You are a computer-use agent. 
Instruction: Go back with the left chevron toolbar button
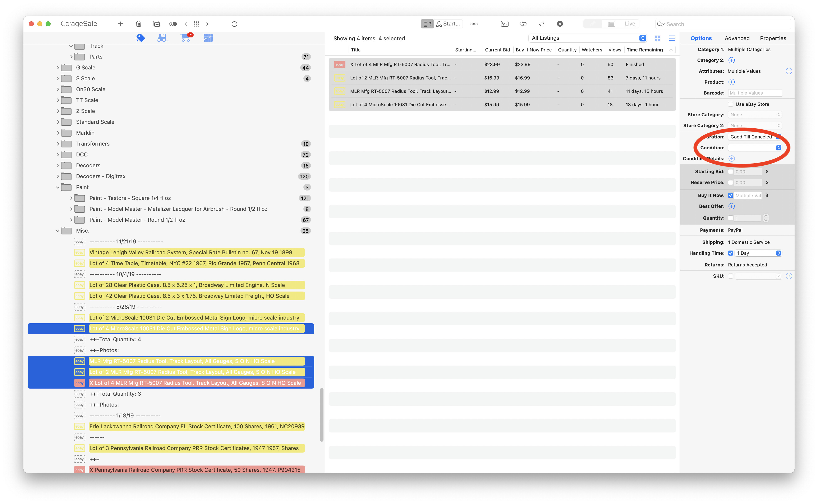[186, 24]
